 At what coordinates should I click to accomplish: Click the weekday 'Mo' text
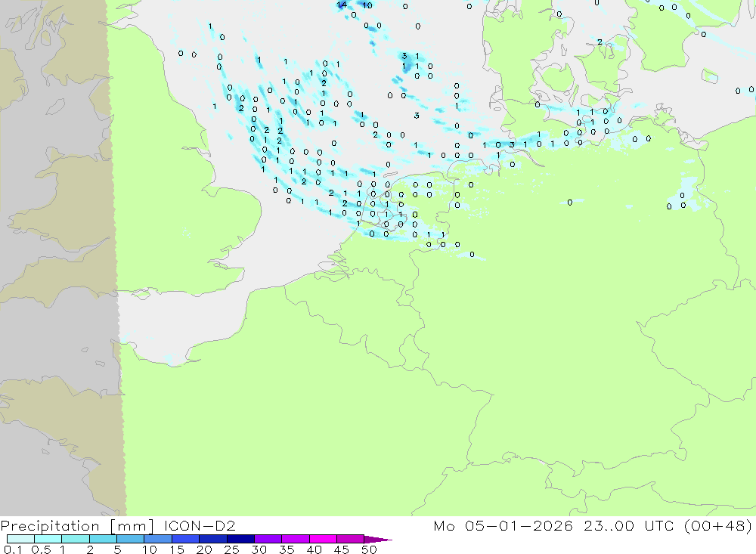[444, 525]
